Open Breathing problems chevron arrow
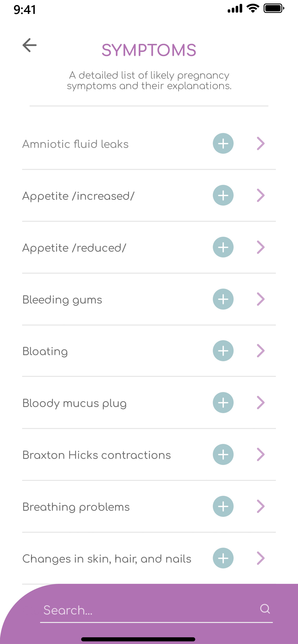 tap(261, 506)
